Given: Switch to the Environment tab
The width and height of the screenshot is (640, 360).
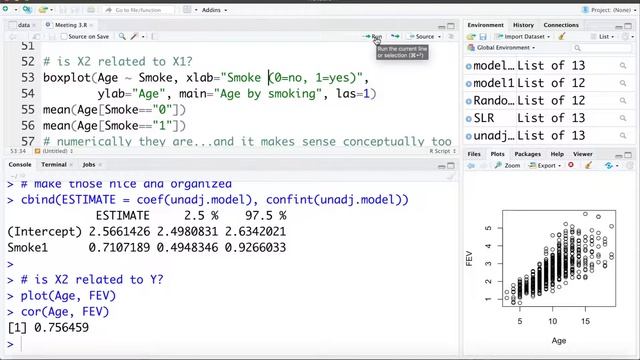Looking at the screenshot, I should pyautogui.click(x=485, y=25).
